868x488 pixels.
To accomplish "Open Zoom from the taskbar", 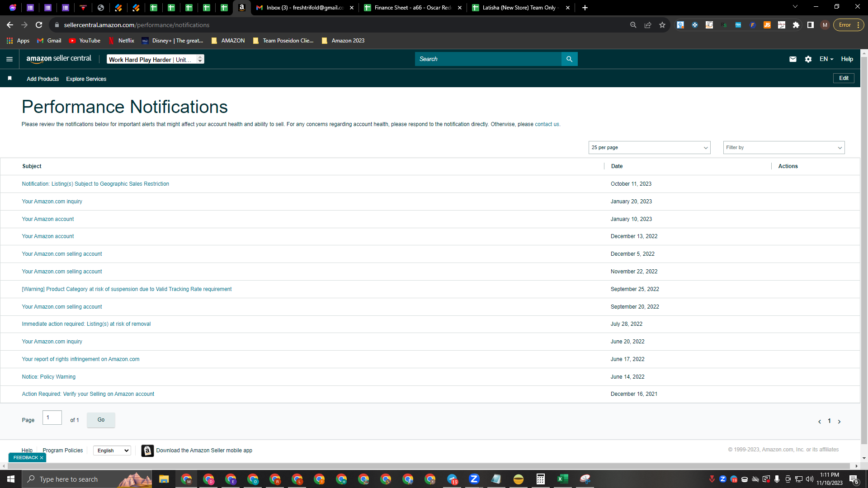I will [x=474, y=479].
